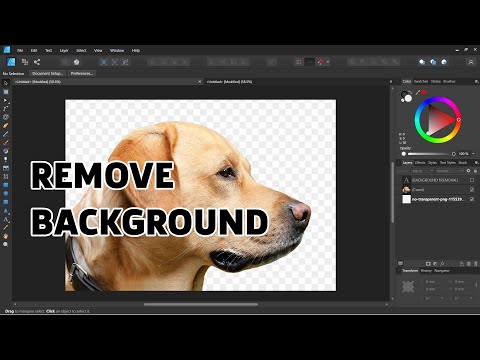Open the Select menu
Screen dimensions: 480x360
coord(81,50)
